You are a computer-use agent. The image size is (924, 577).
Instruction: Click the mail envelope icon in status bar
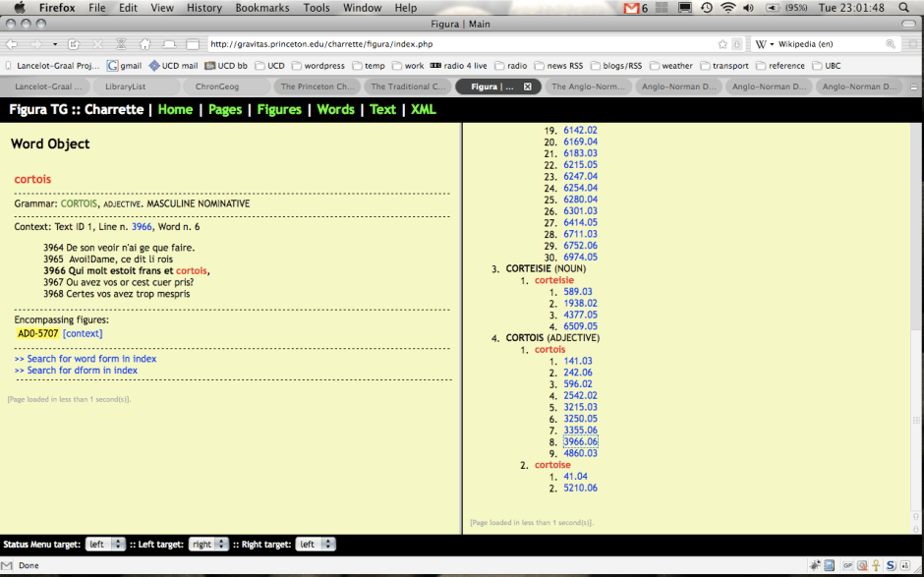pos(830,565)
